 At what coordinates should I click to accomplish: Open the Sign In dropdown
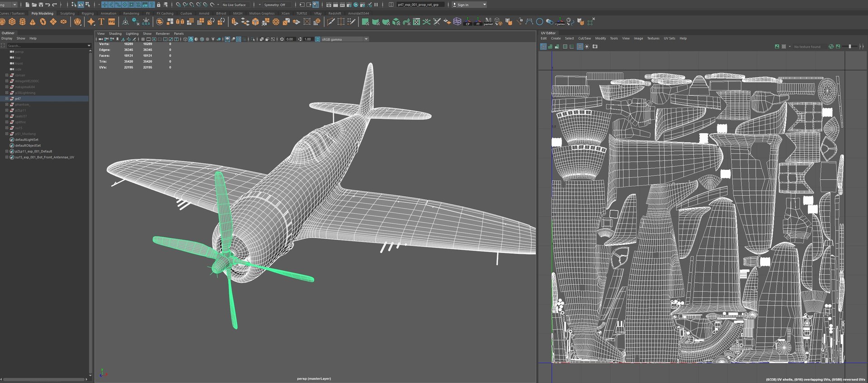469,5
